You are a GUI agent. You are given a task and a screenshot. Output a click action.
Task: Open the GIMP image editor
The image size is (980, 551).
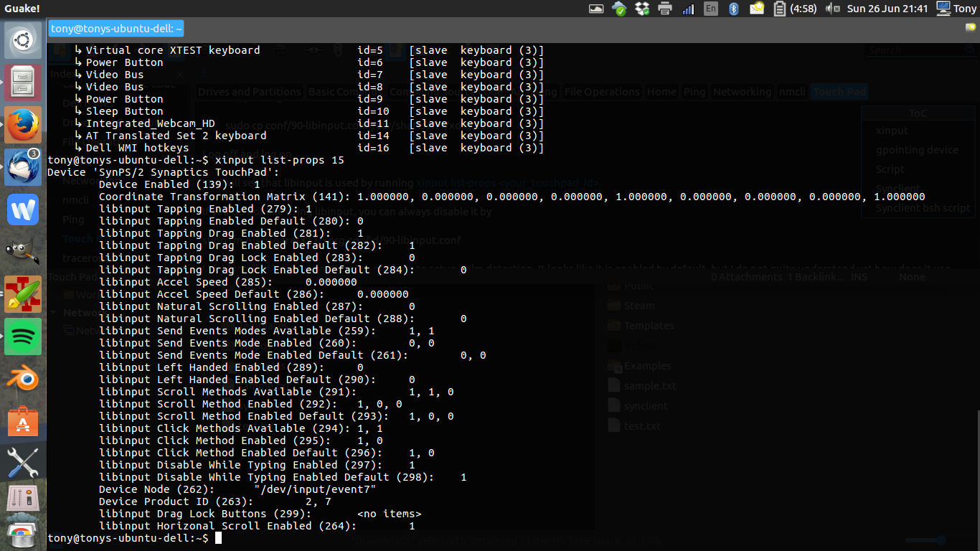coord(23,252)
